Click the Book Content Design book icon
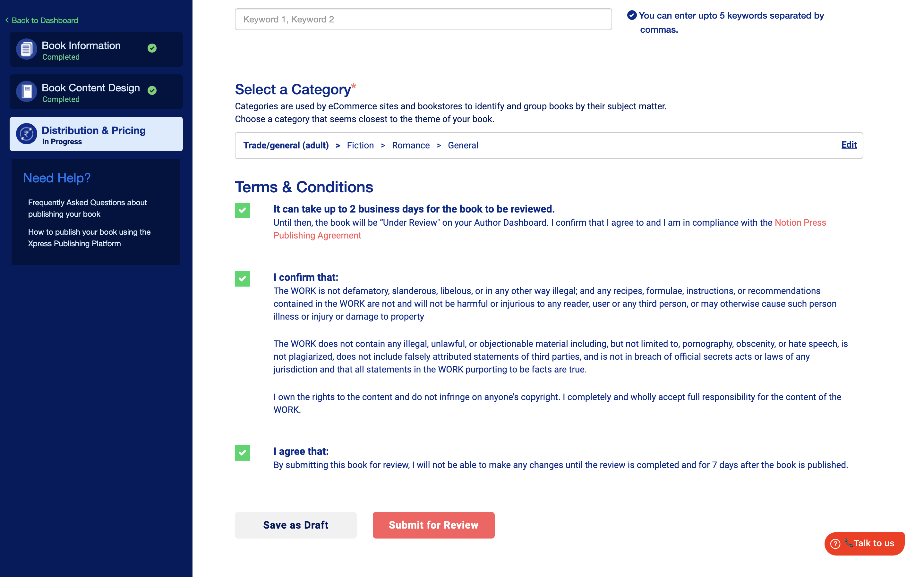924x577 pixels. click(x=26, y=92)
